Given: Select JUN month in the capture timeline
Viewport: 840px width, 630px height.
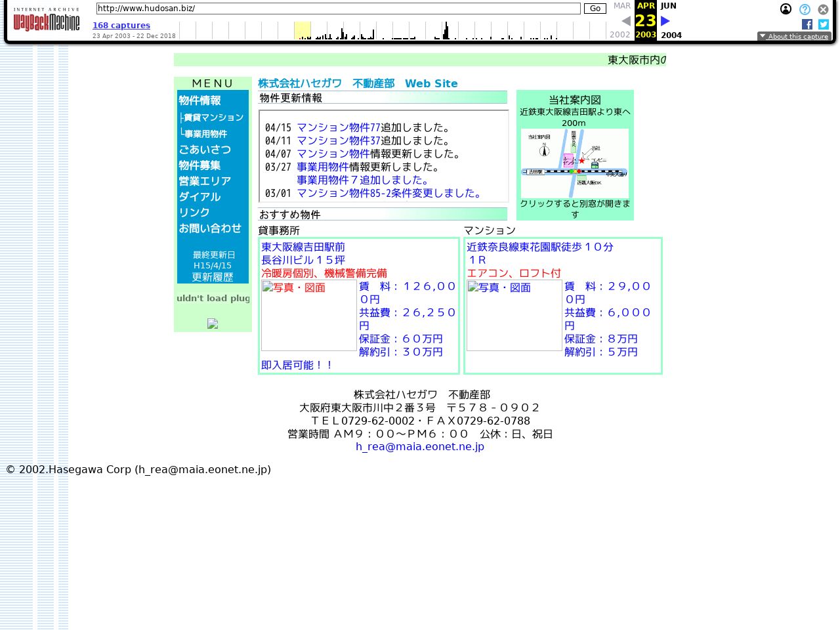Looking at the screenshot, I should tap(668, 6).
